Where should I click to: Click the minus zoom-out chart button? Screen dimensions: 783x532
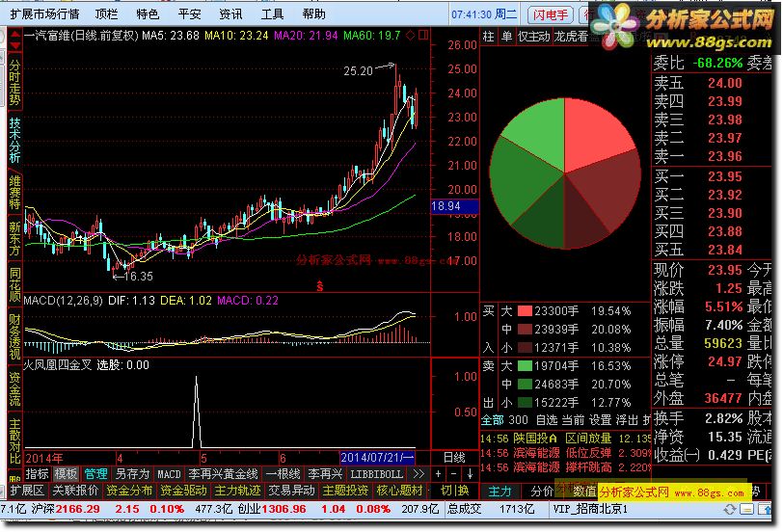point(454,473)
